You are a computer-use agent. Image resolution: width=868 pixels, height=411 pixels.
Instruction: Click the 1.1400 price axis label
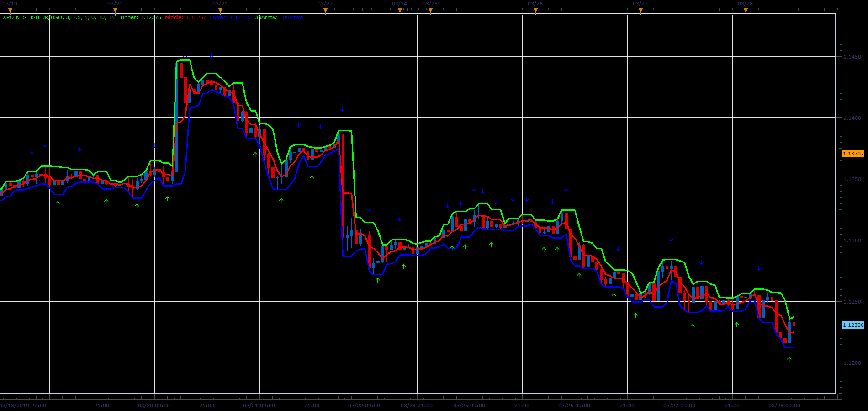tap(852, 118)
